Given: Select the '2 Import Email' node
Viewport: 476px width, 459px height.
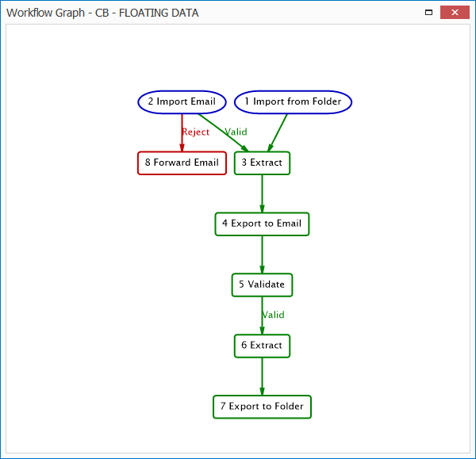Looking at the screenshot, I should 182,102.
